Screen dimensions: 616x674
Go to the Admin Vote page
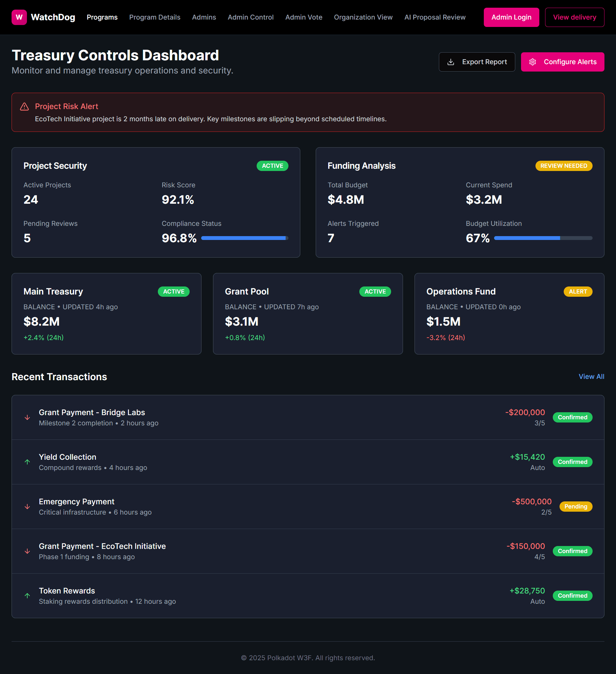click(303, 17)
